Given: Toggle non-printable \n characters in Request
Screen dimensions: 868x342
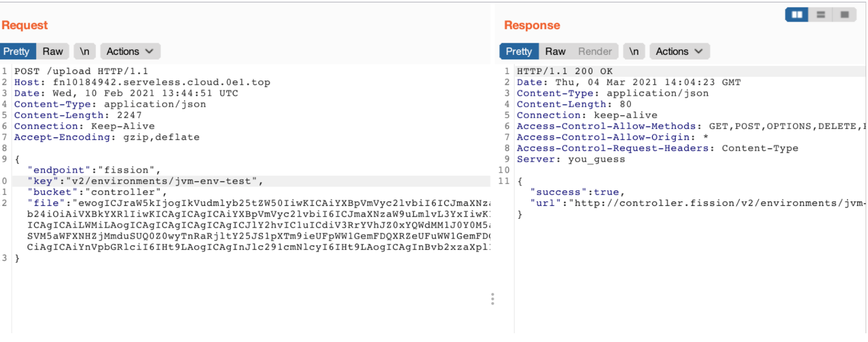Looking at the screenshot, I should [85, 51].
